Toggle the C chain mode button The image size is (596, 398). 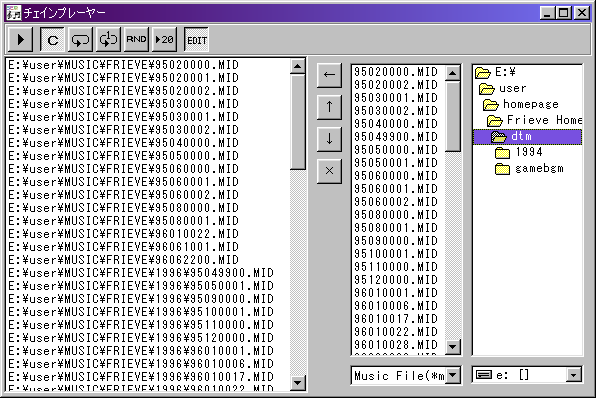tap(52, 39)
